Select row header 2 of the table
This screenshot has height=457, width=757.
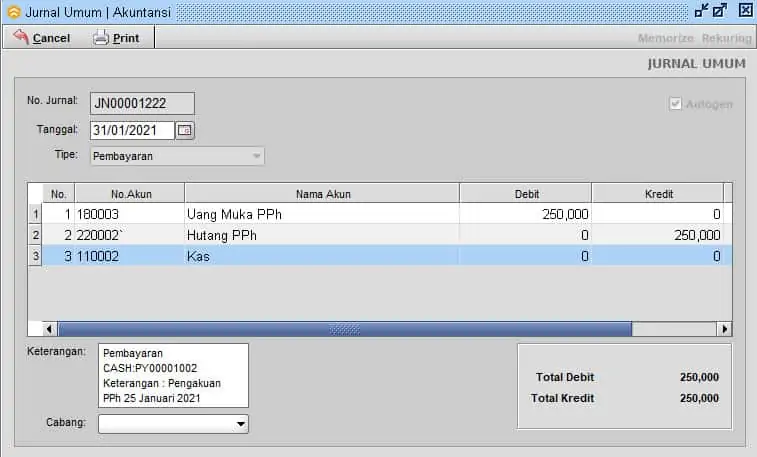[x=35, y=235]
